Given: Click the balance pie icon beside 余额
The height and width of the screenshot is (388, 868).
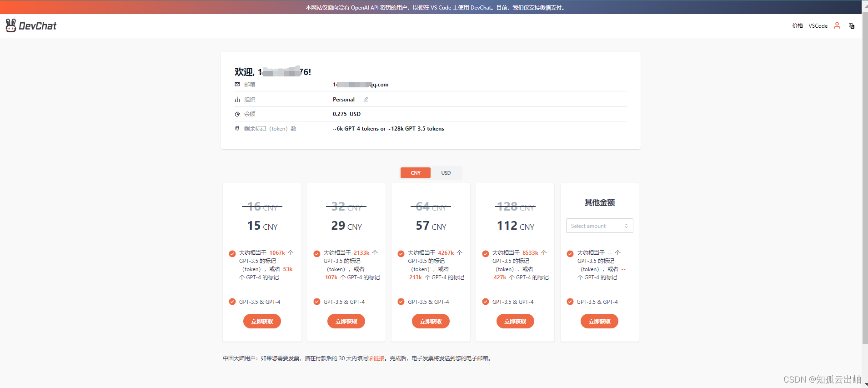Looking at the screenshot, I should [x=237, y=114].
